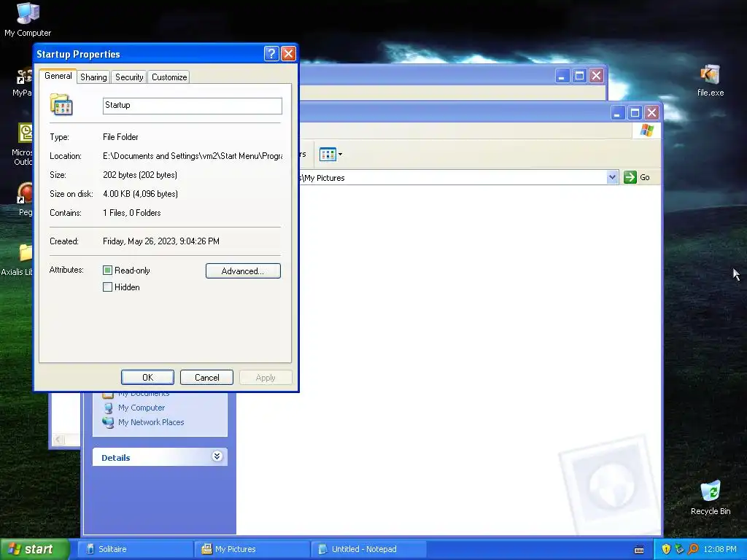The image size is (747, 560).
Task: Toggle the Read-only attribute checkbox
Action: click(x=108, y=271)
